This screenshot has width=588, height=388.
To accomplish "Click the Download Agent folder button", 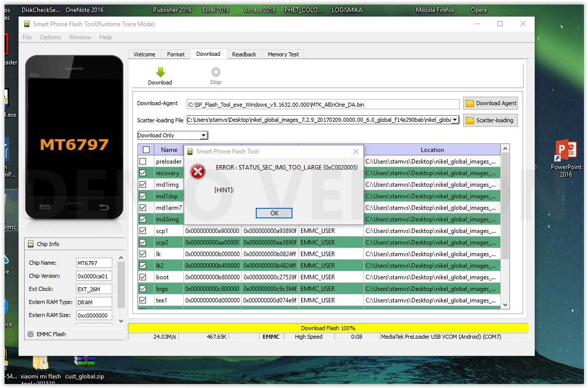I will point(490,103).
